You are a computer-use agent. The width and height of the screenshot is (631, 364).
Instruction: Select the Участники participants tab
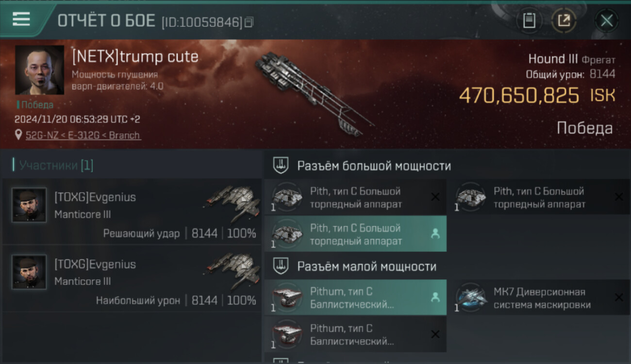pyautogui.click(x=53, y=165)
